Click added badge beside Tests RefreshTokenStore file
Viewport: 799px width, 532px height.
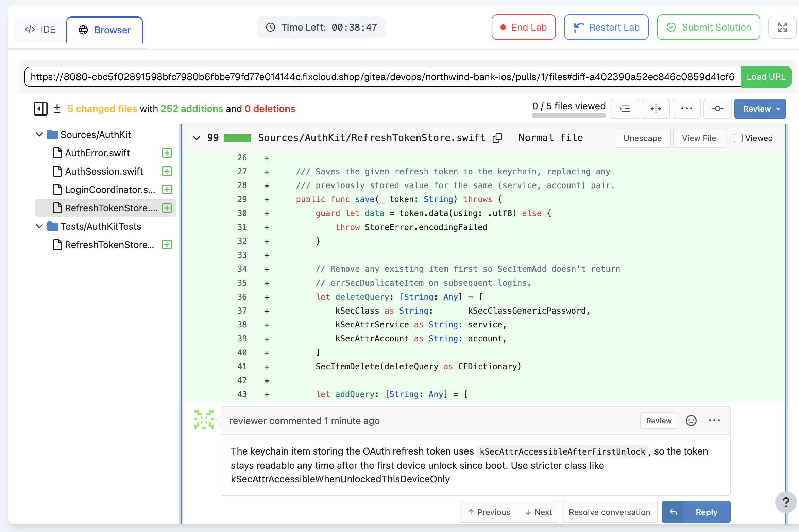167,245
